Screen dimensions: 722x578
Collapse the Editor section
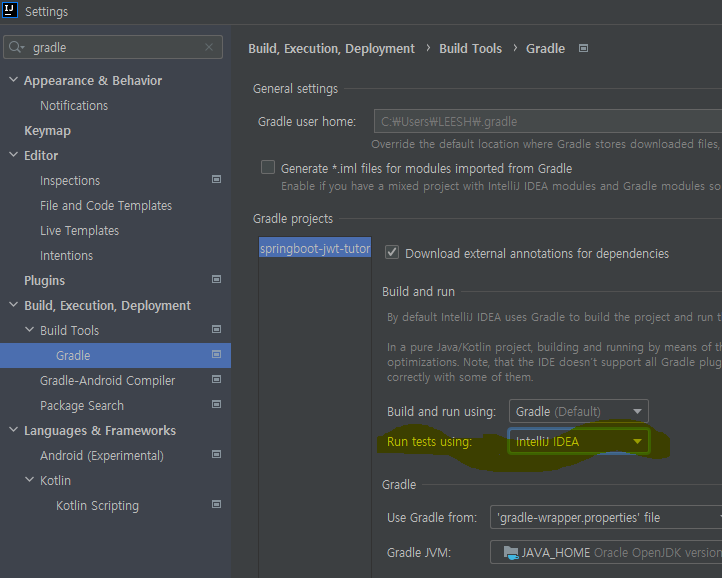(13, 155)
